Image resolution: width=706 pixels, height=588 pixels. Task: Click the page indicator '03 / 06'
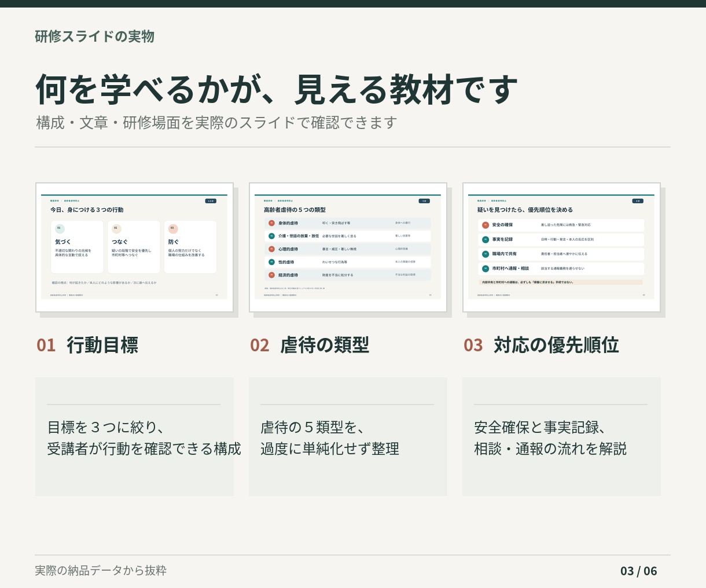tap(639, 571)
